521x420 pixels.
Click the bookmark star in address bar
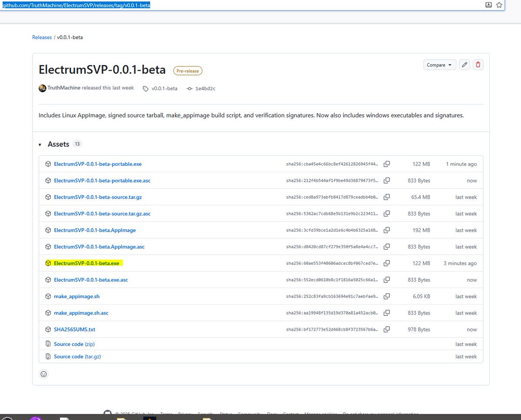[499, 5]
